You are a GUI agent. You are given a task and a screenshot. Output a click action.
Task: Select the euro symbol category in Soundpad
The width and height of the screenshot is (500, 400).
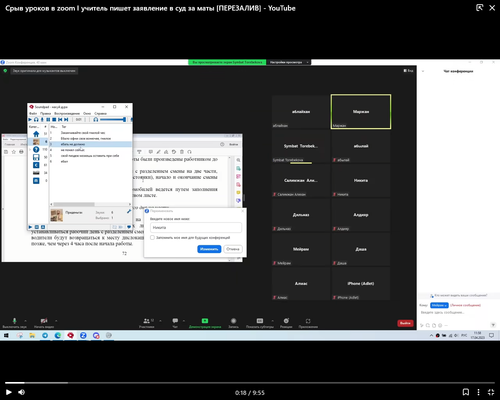(x=36, y=165)
